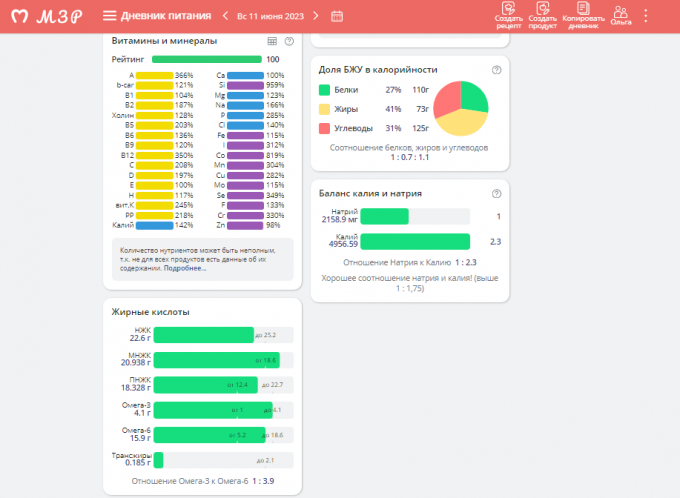The image size is (680, 498).
Task: Open the vitamins table view icon
Action: (272, 41)
